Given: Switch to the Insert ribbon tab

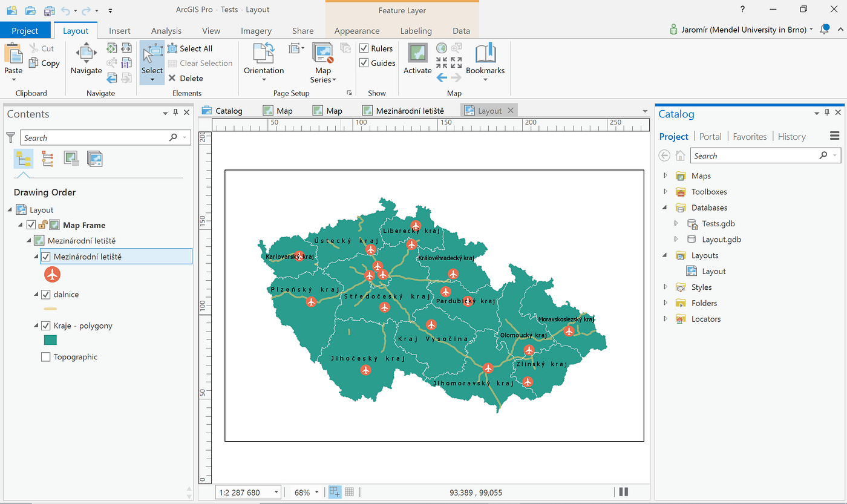Looking at the screenshot, I should [120, 30].
